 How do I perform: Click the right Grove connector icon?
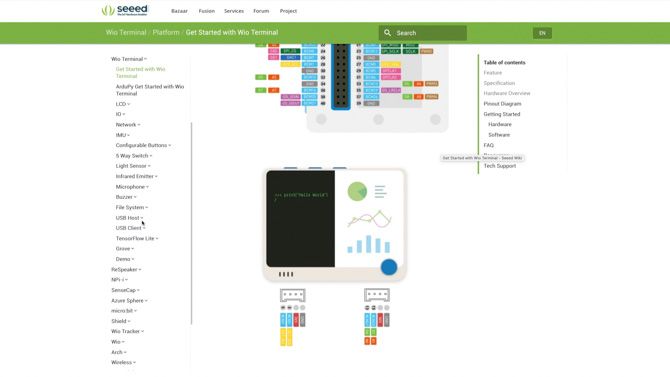coord(377,295)
